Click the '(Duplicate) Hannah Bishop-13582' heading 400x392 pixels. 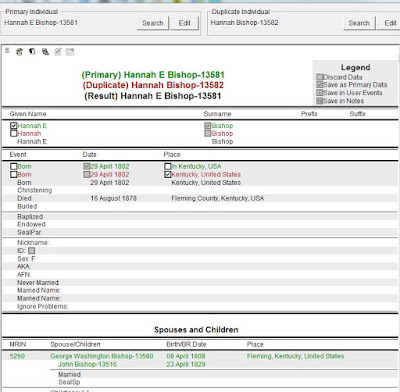click(x=153, y=85)
